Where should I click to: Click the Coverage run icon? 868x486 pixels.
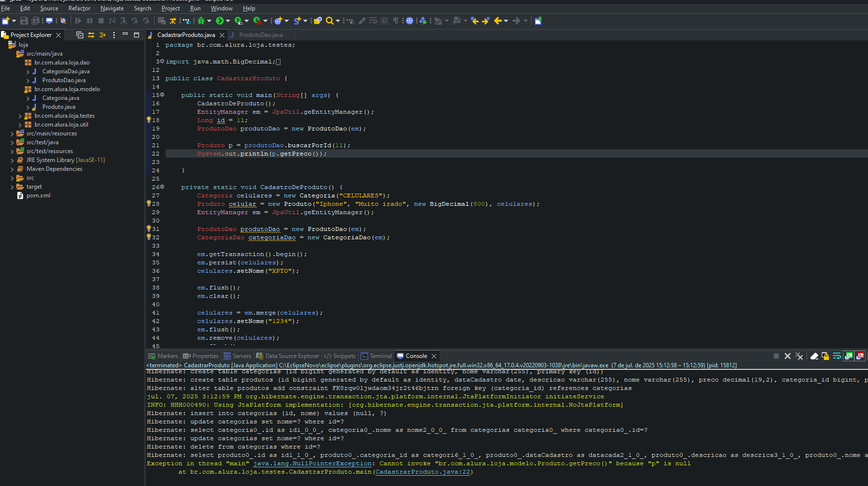click(x=238, y=21)
